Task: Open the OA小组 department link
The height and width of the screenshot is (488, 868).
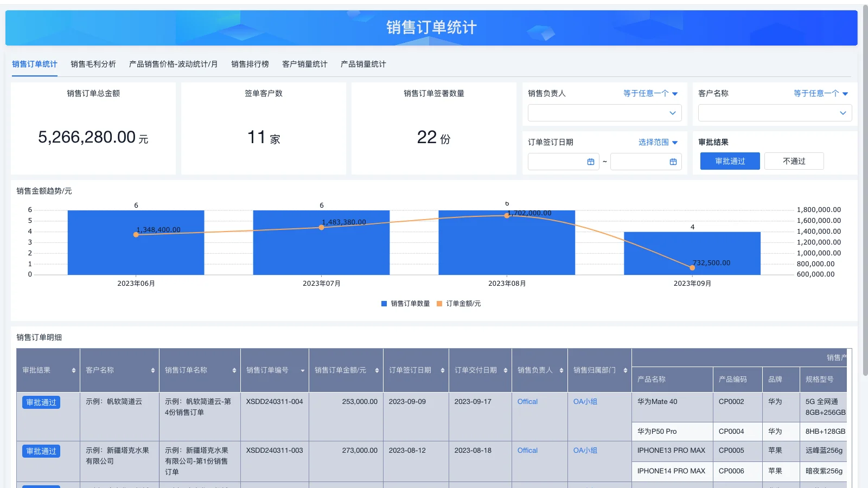Action: click(585, 401)
